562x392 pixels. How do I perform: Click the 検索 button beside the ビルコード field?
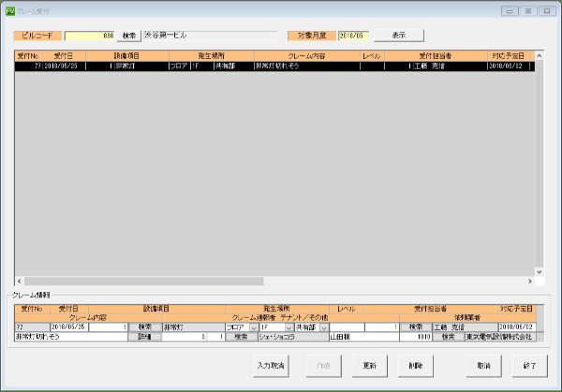129,36
